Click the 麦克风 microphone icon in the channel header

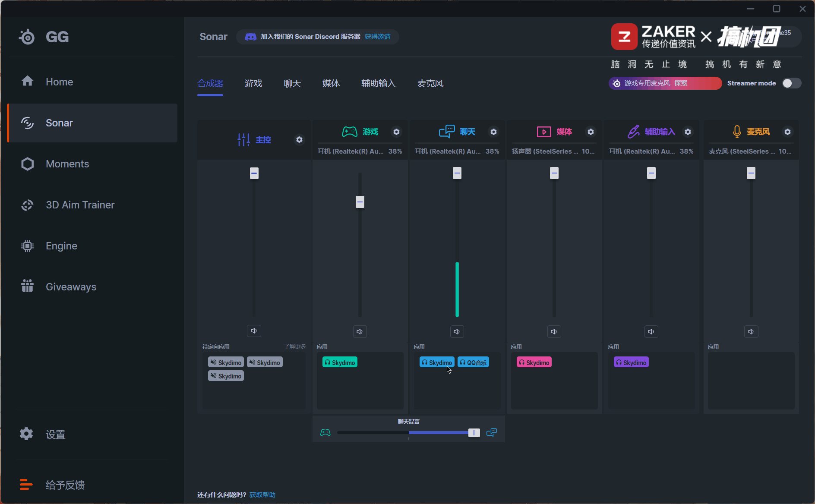click(737, 132)
